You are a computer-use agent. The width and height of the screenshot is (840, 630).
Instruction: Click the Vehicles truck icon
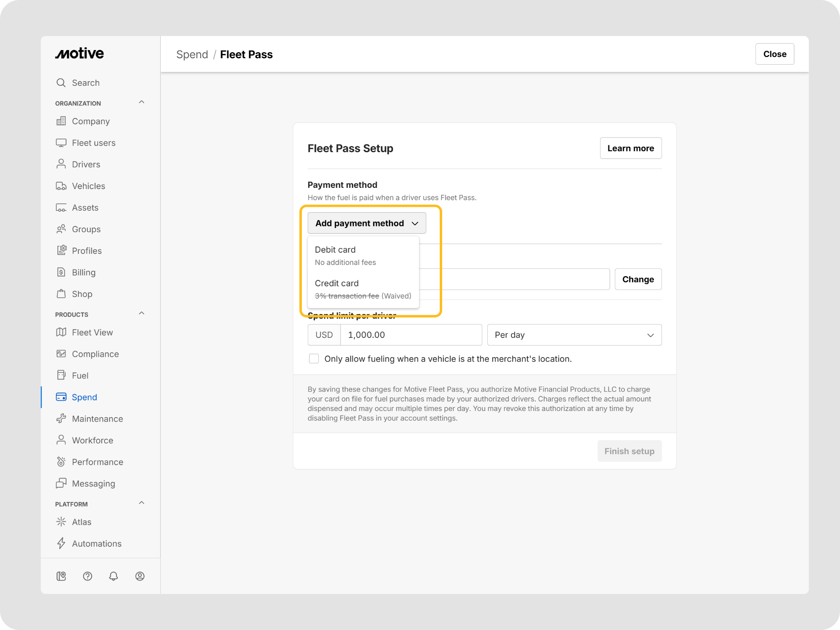[61, 186]
